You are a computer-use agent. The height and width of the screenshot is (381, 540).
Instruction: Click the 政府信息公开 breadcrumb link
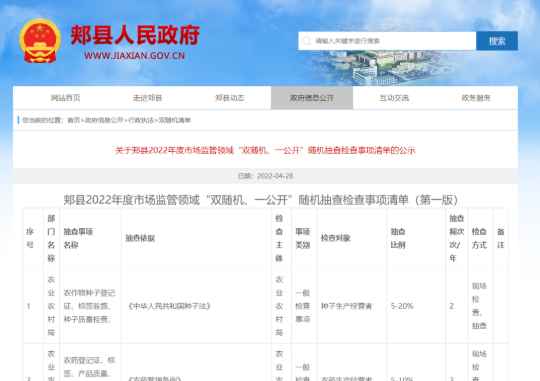[104, 120]
